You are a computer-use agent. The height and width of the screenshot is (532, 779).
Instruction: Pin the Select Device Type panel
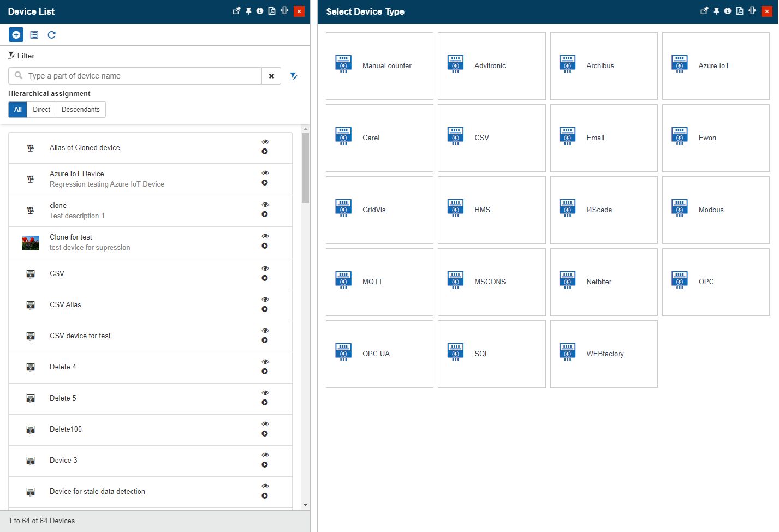tap(716, 11)
